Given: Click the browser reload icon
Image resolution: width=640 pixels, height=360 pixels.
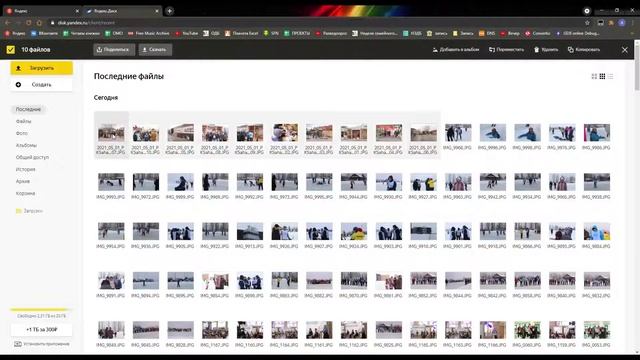Looking at the screenshot, I should tap(29, 23).
